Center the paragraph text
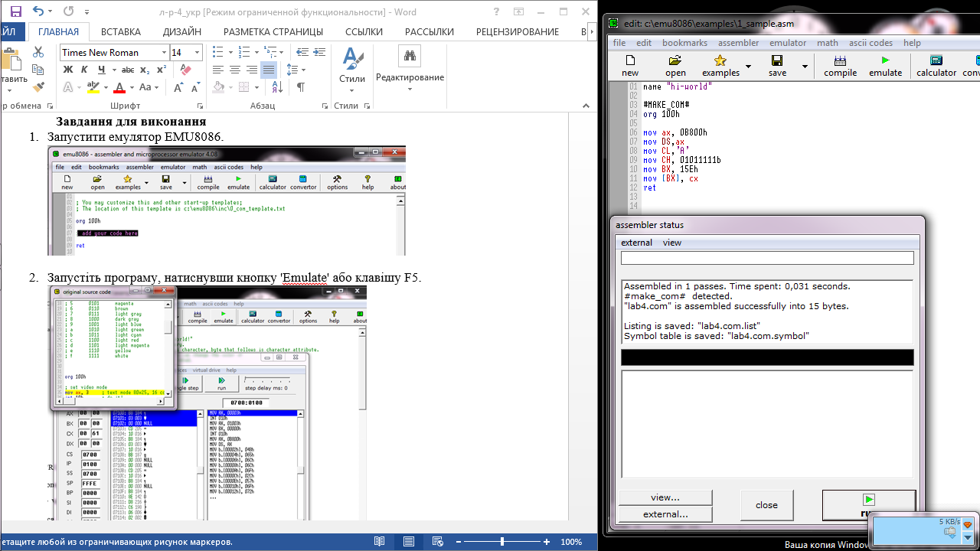This screenshot has height=551, width=980. [234, 70]
